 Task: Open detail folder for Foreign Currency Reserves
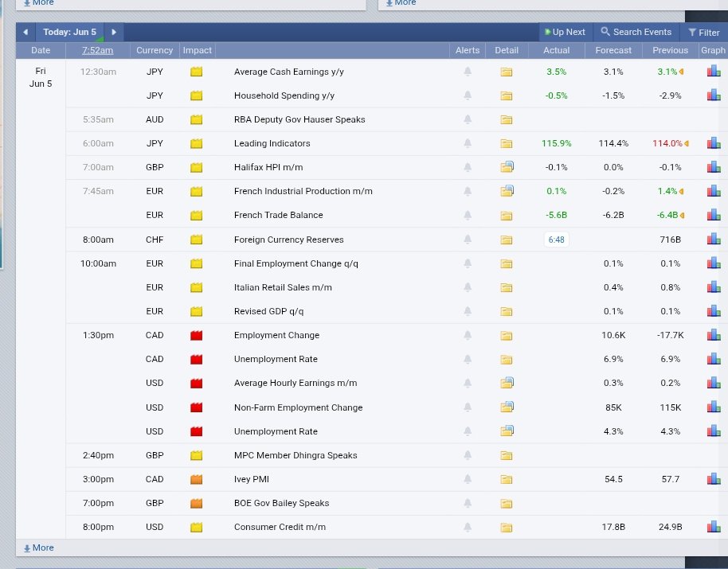click(506, 240)
